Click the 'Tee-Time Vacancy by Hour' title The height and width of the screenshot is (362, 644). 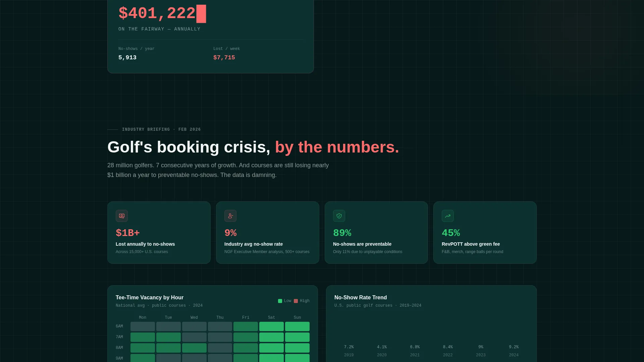150,298
